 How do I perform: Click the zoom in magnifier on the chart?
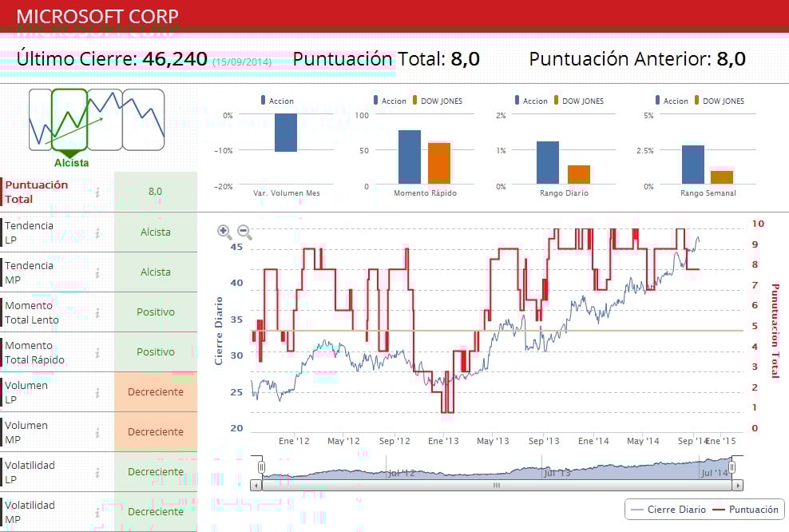[224, 232]
